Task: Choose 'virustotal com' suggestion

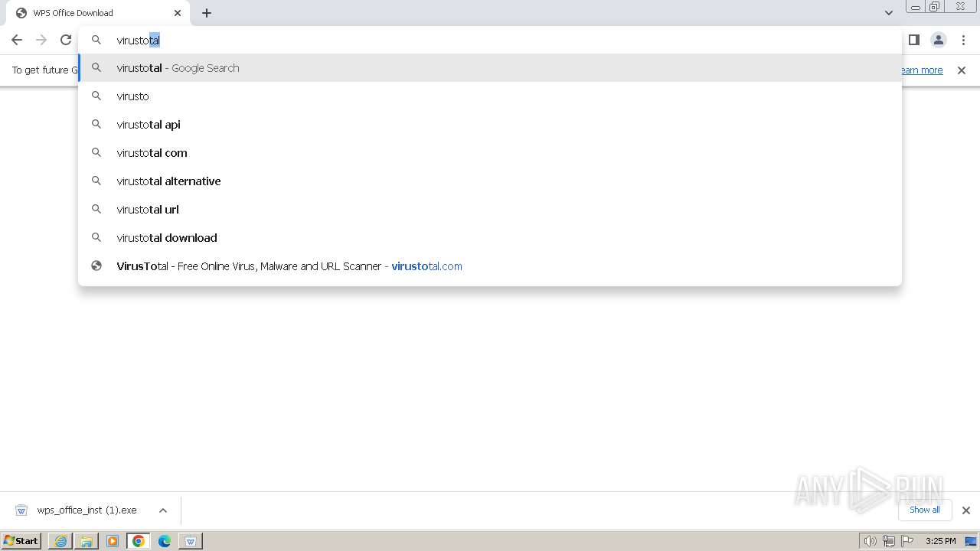Action: [x=490, y=153]
